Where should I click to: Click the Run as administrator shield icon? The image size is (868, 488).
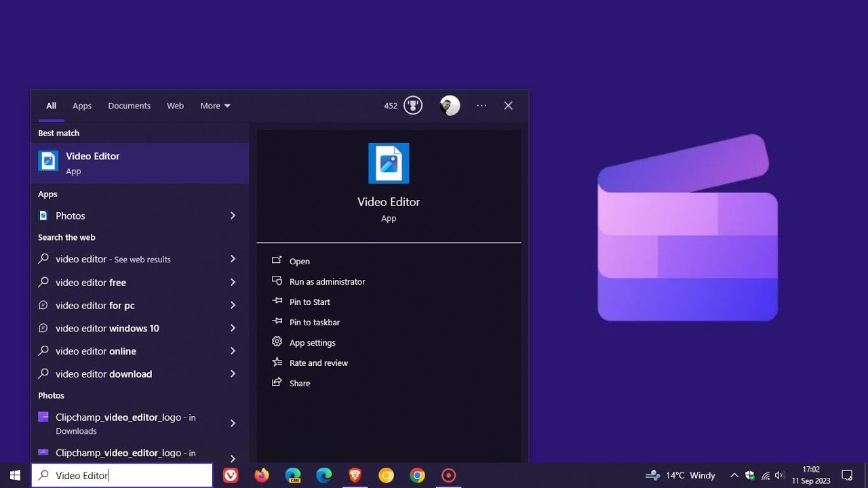coord(277,281)
